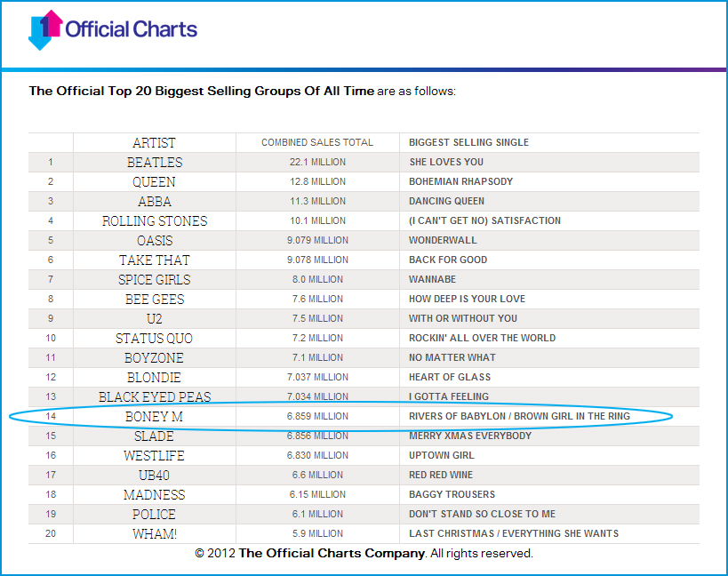Click the rank number 14 cell

(x=50, y=416)
